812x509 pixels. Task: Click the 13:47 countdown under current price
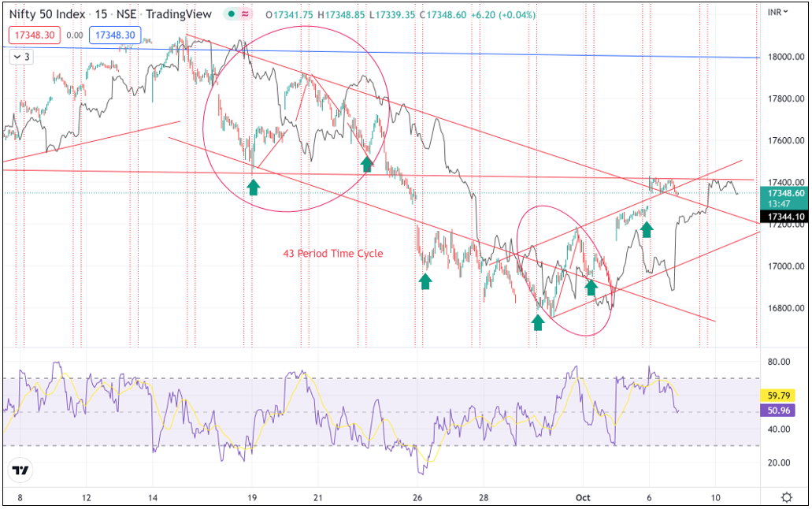[780, 204]
